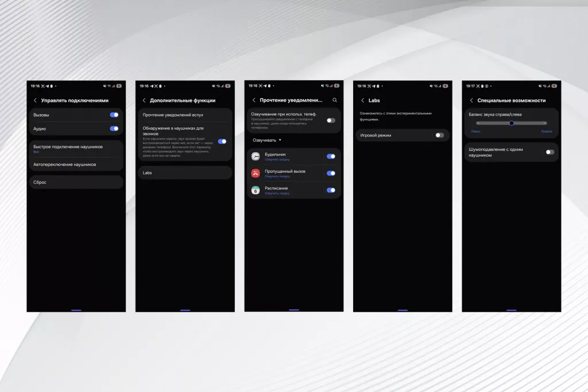Click the Вкл. status under Быстрое подключение
Screen dimensions: 588x392
click(x=36, y=152)
